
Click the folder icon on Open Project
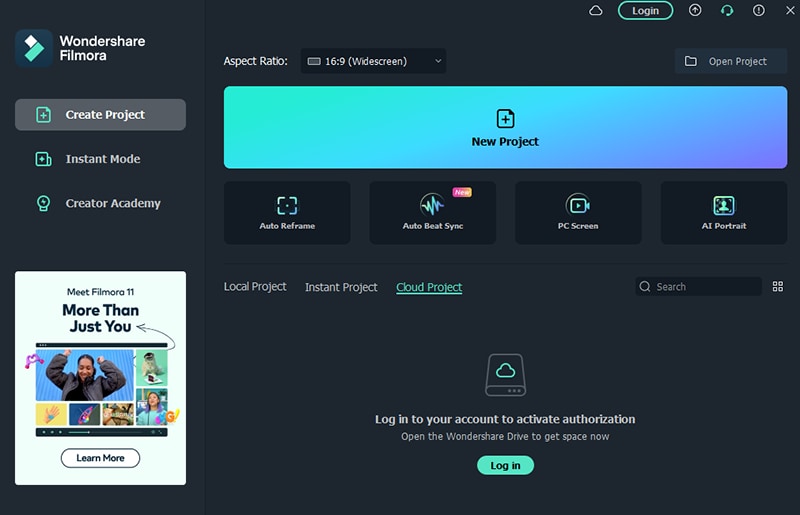(691, 61)
